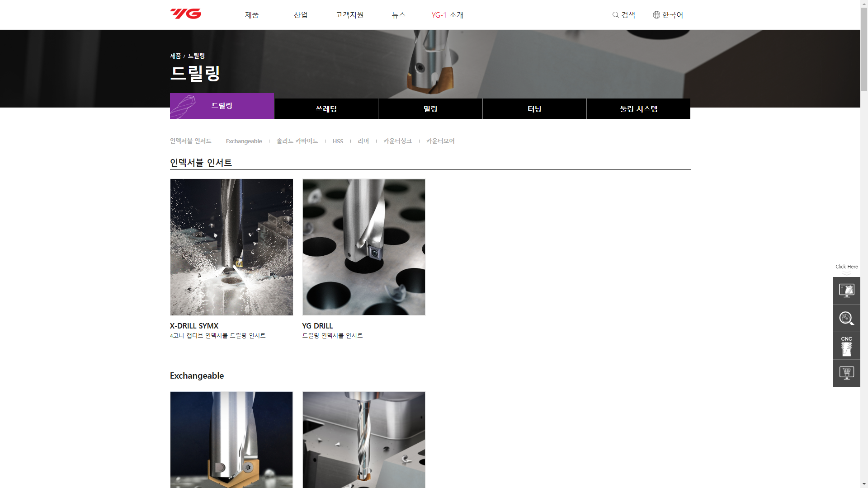This screenshot has width=868, height=488.
Task: Click the Click Here sidebar label
Action: (846, 267)
